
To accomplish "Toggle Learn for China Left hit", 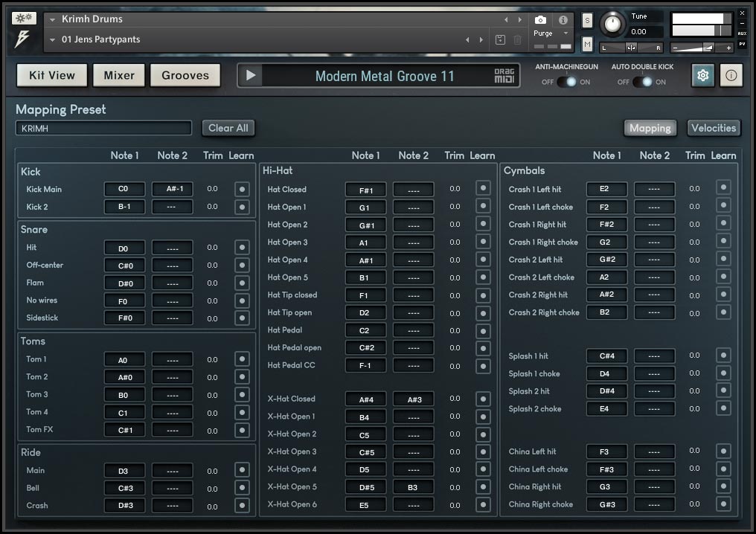I will [723, 451].
